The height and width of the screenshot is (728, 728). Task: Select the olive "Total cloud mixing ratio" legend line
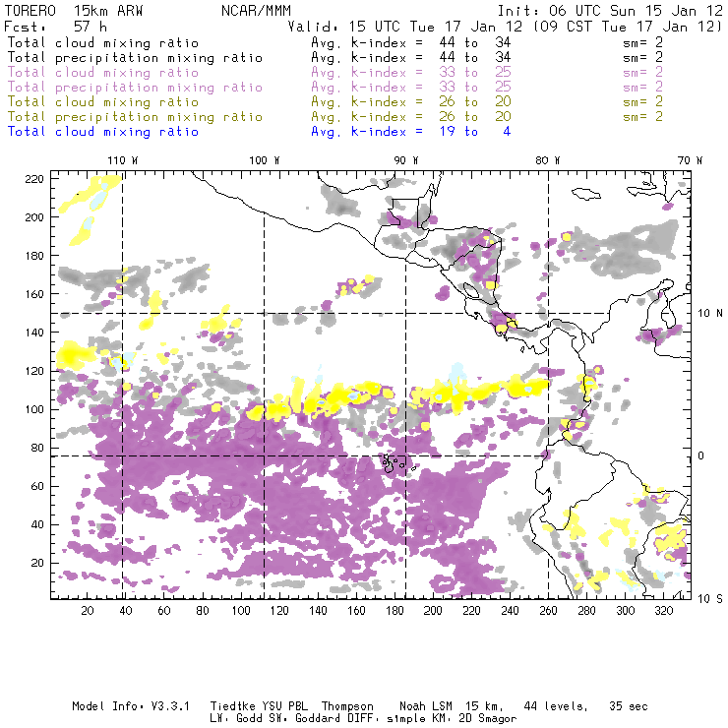click(x=103, y=102)
